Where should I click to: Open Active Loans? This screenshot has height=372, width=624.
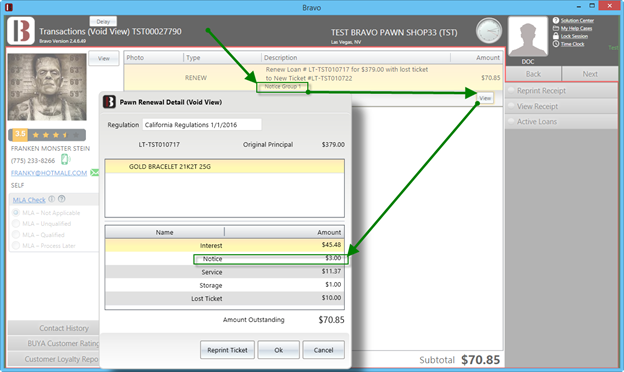561,122
